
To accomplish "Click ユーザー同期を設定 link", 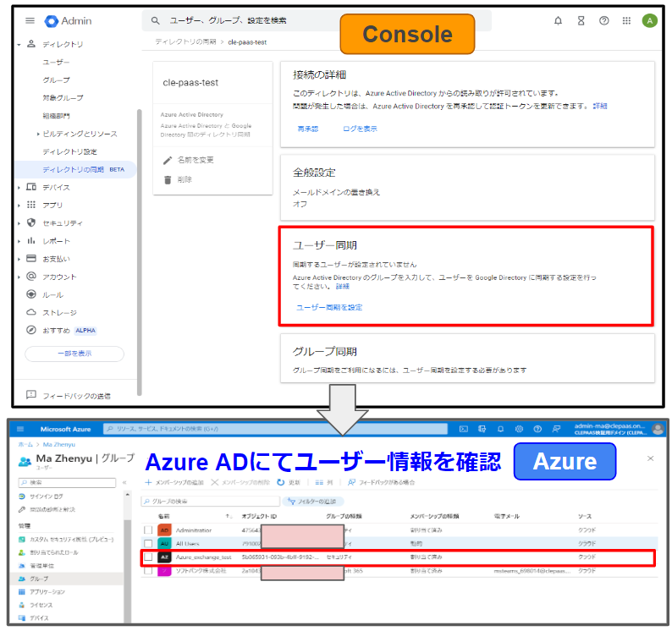I will 329,307.
